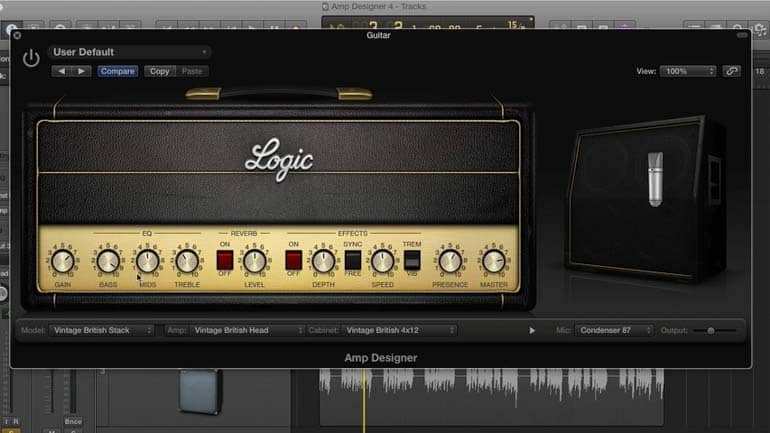Toggle the Trem/Vib switch
Image resolution: width=770 pixels, height=433 pixels.
pos(412,260)
